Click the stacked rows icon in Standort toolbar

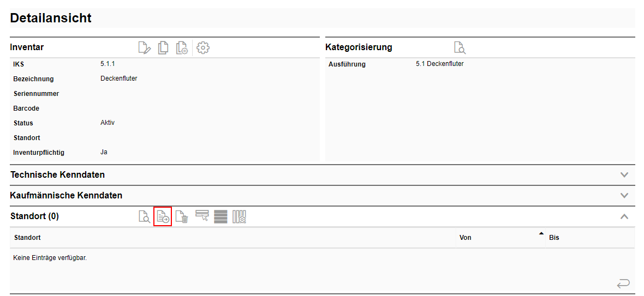coord(220,216)
